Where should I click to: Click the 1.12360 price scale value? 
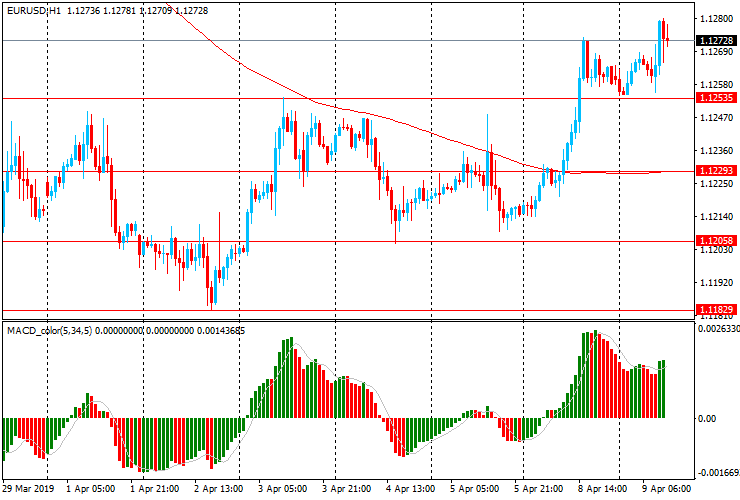click(x=717, y=151)
